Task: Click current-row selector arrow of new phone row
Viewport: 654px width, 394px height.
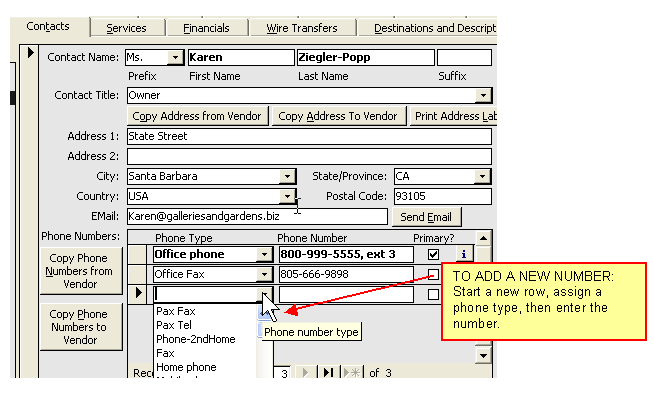Action: [x=138, y=294]
